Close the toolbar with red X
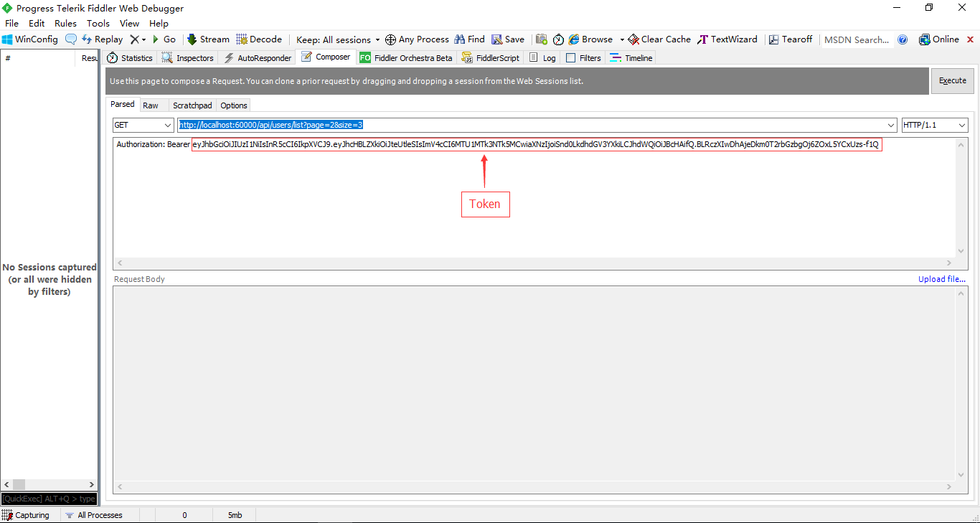 point(970,39)
